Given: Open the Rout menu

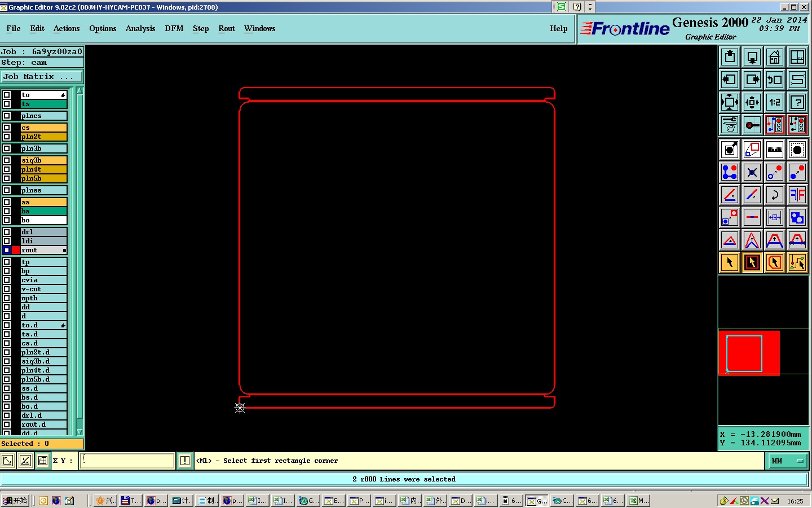Looking at the screenshot, I should (x=227, y=28).
